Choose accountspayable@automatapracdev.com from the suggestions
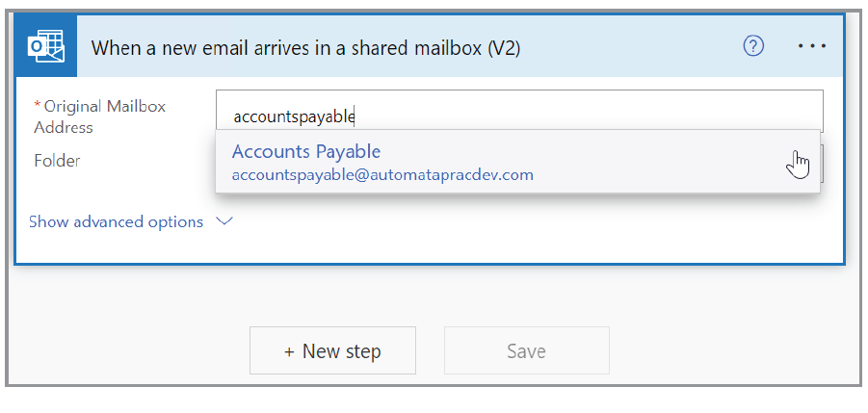The height and width of the screenshot is (413, 868). coord(382,175)
